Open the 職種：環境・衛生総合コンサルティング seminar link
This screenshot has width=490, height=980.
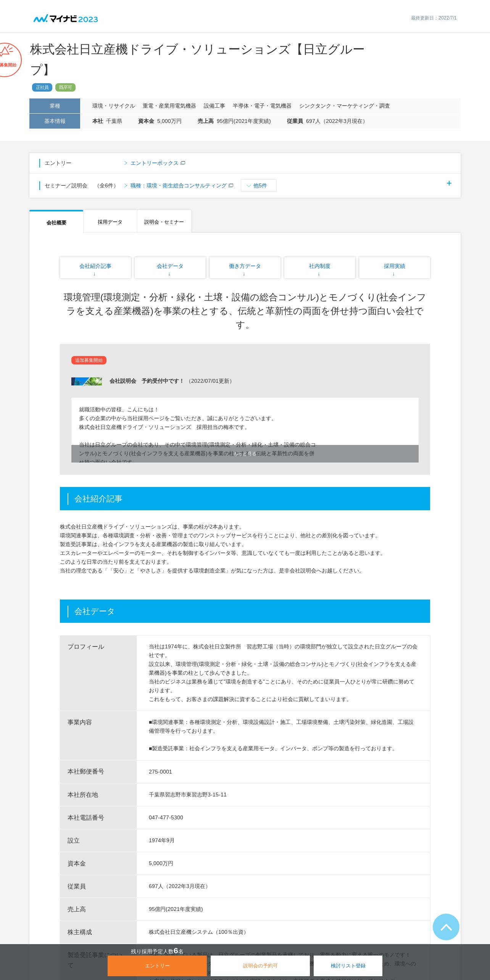tap(179, 185)
